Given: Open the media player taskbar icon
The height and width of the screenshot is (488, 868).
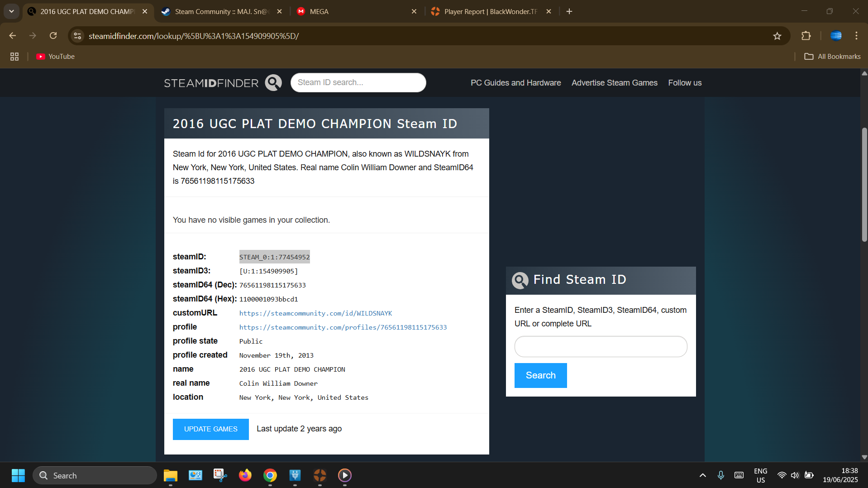Looking at the screenshot, I should tap(345, 475).
